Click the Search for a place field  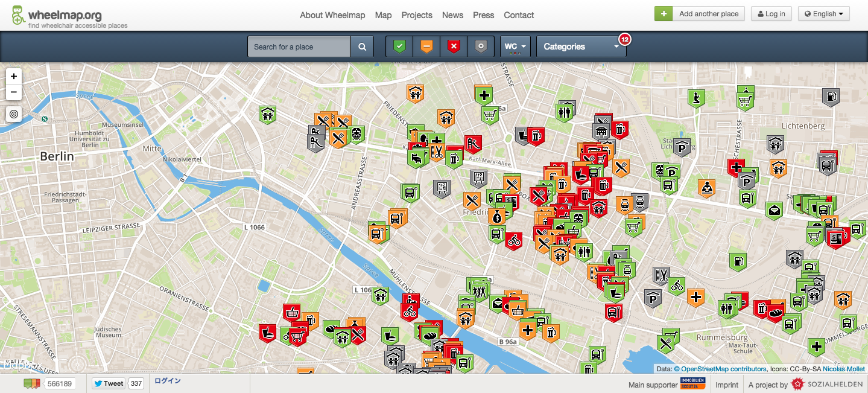coord(299,46)
